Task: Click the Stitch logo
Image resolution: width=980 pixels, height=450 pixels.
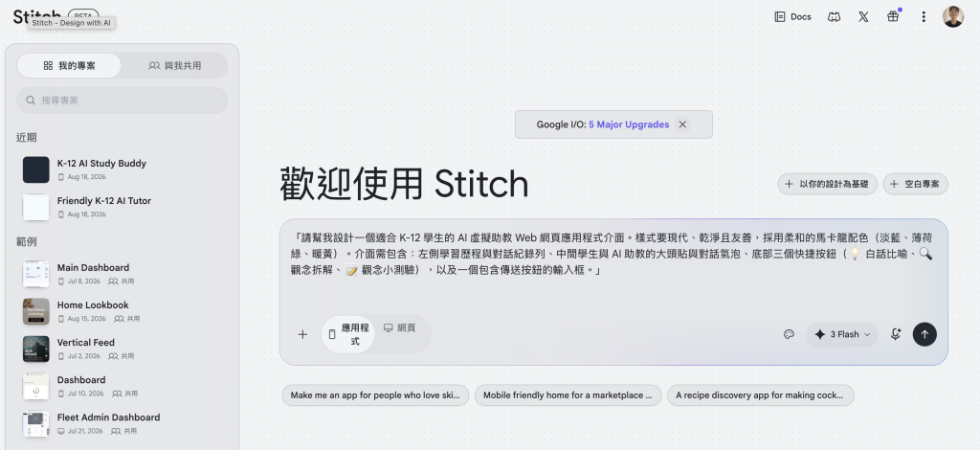Action: pyautogui.click(x=37, y=16)
